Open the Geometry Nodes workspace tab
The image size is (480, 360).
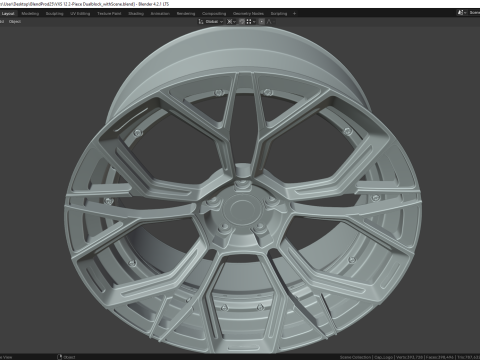pyautogui.click(x=248, y=14)
